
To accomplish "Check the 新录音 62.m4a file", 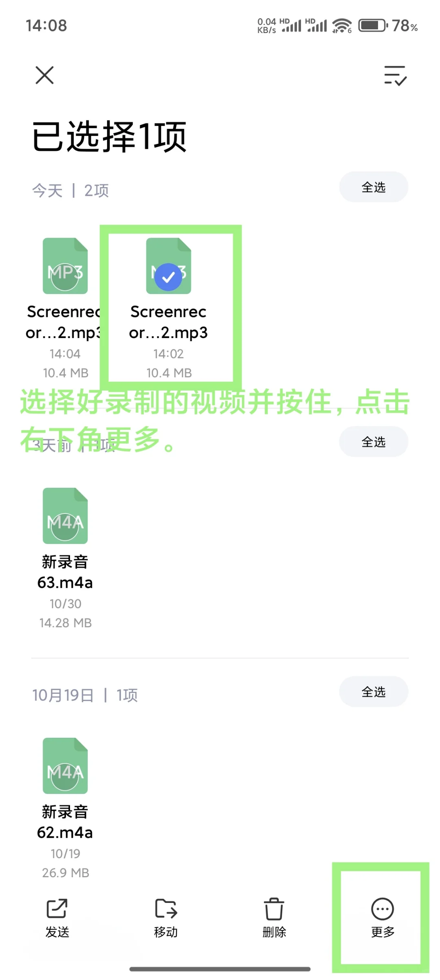I will pyautogui.click(x=65, y=766).
